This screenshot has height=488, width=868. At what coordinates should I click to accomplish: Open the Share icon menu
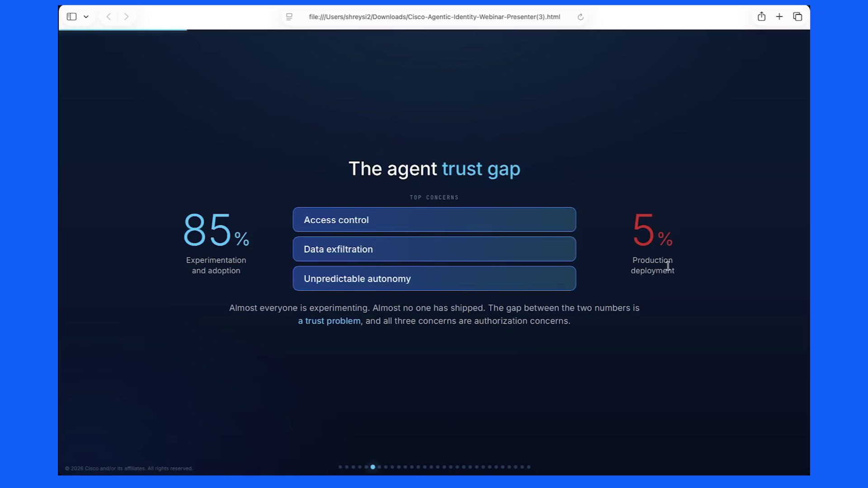click(762, 16)
